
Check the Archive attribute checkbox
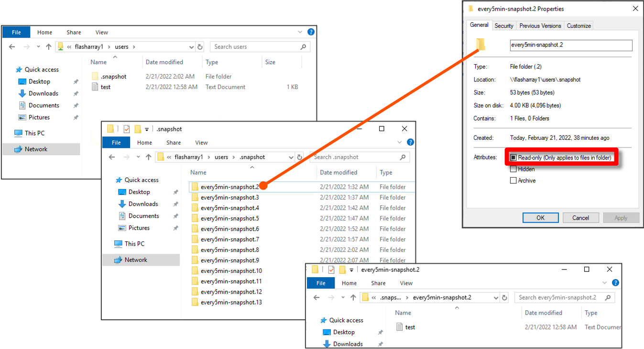click(x=513, y=180)
